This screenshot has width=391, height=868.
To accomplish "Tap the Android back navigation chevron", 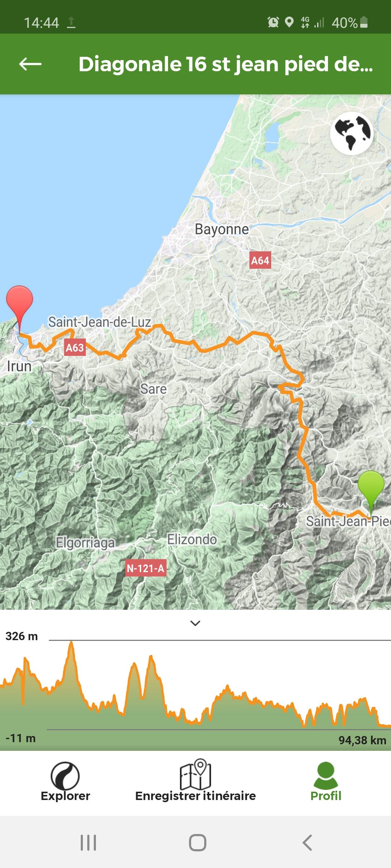I will tap(307, 843).
